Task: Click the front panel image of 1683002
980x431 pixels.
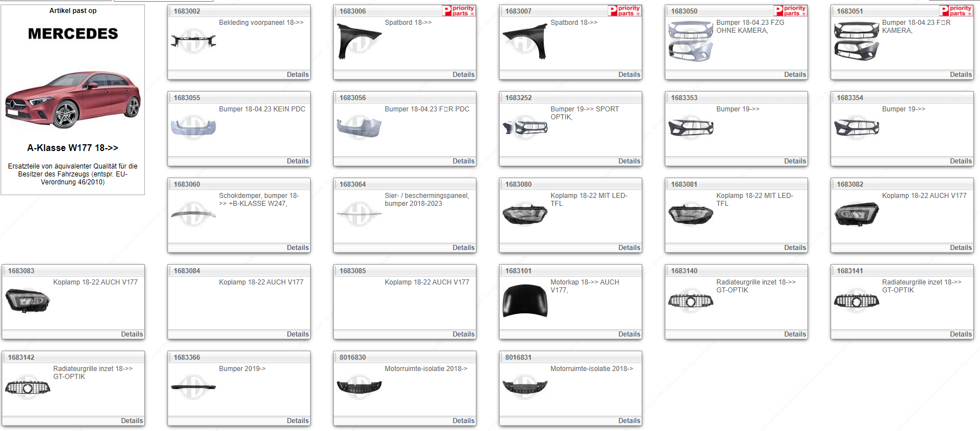Action: click(x=193, y=41)
